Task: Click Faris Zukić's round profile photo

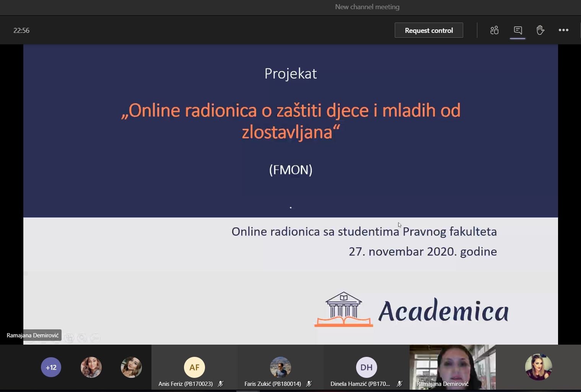Action: (280, 367)
